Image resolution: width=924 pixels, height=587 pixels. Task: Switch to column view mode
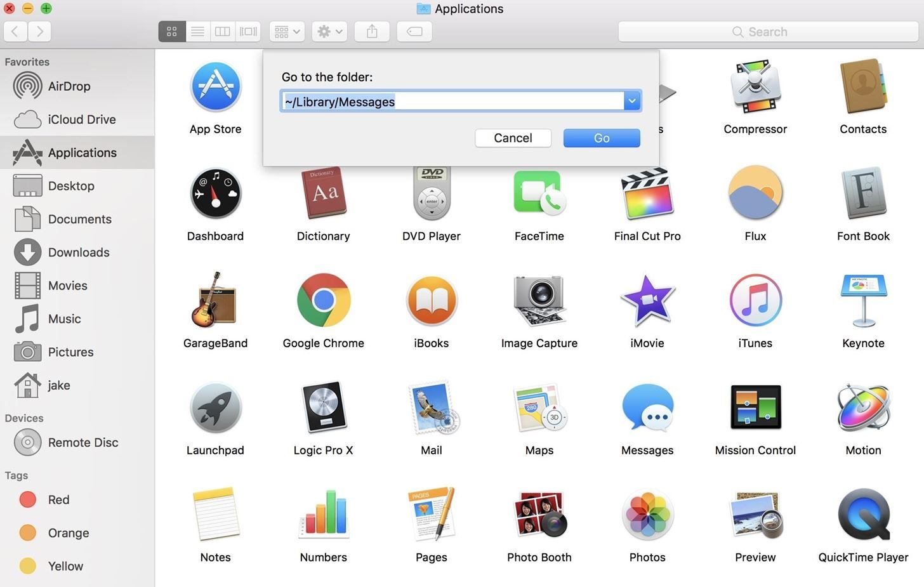point(223,31)
